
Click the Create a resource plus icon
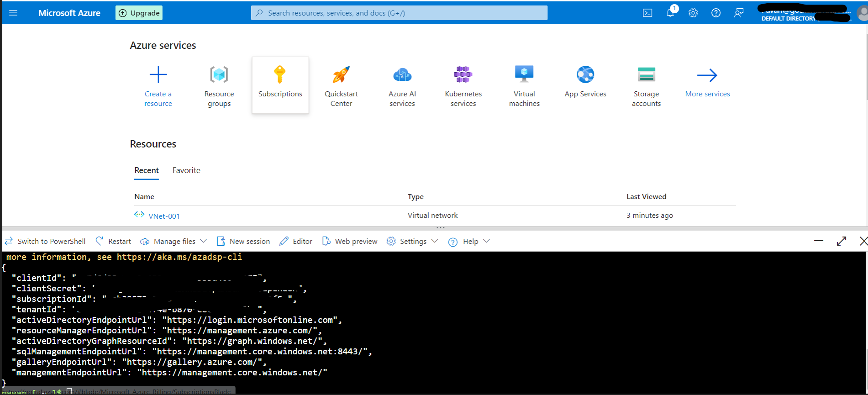158,74
